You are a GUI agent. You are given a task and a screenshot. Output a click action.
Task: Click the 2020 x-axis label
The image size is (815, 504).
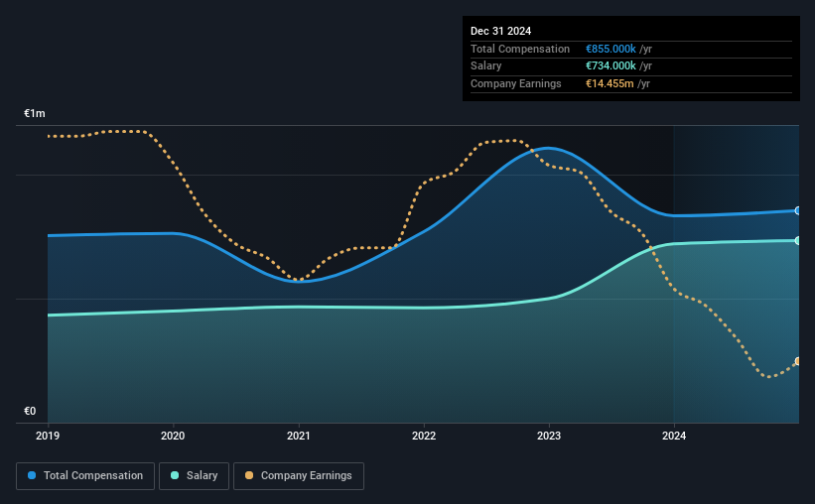tap(173, 436)
